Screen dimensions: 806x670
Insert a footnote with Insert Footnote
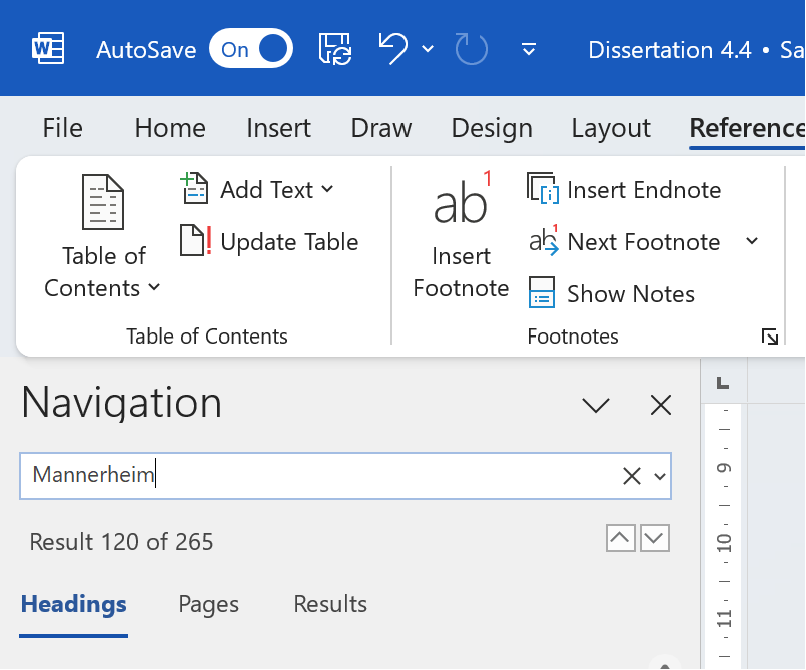click(x=461, y=237)
